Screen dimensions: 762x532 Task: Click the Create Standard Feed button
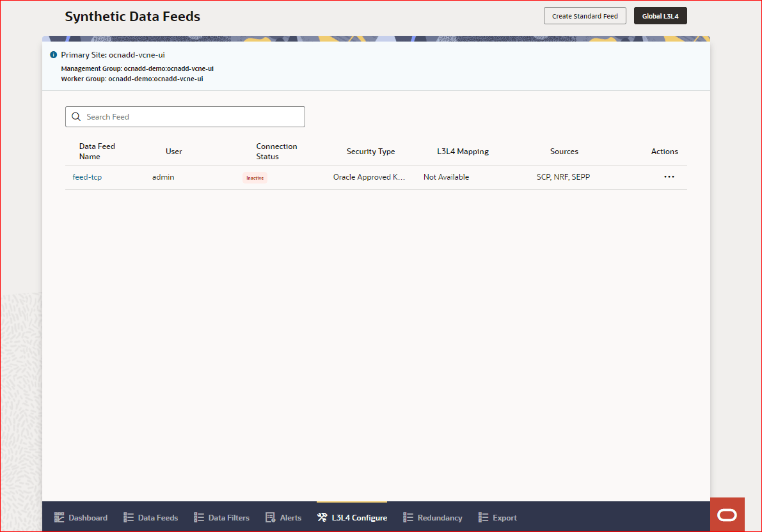pyautogui.click(x=584, y=15)
